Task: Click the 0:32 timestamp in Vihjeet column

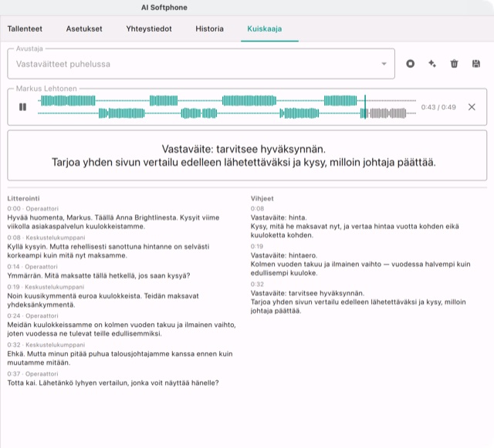Action: pos(257,285)
